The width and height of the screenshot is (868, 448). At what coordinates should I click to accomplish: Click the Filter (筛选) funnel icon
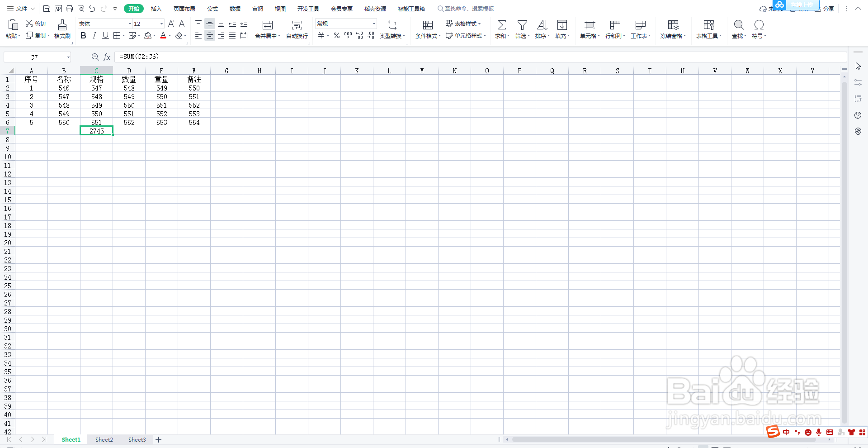522,25
